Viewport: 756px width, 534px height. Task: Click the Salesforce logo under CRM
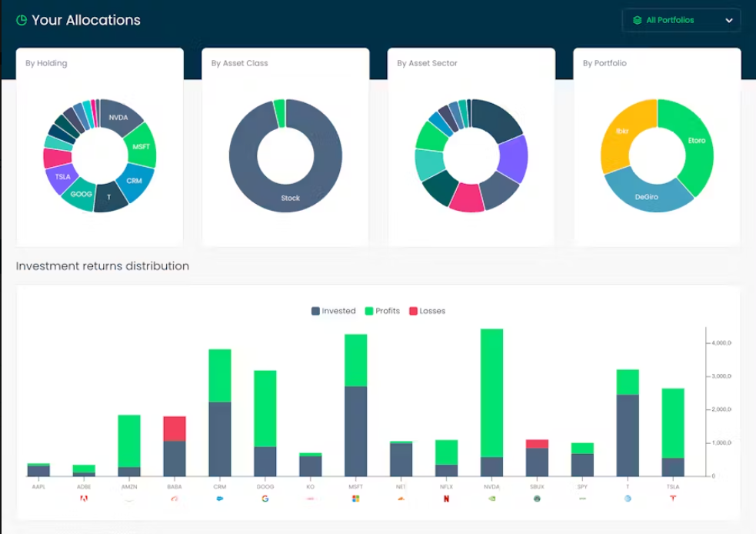point(220,499)
